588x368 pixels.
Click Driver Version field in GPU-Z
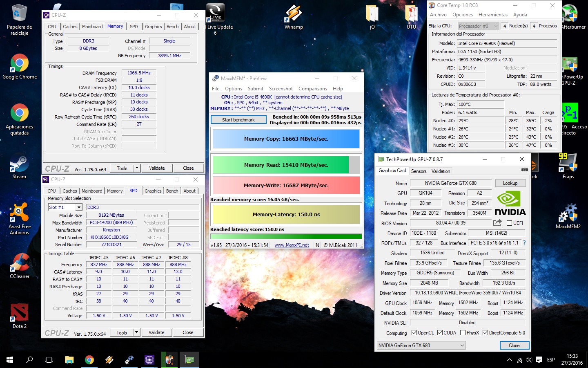click(468, 293)
